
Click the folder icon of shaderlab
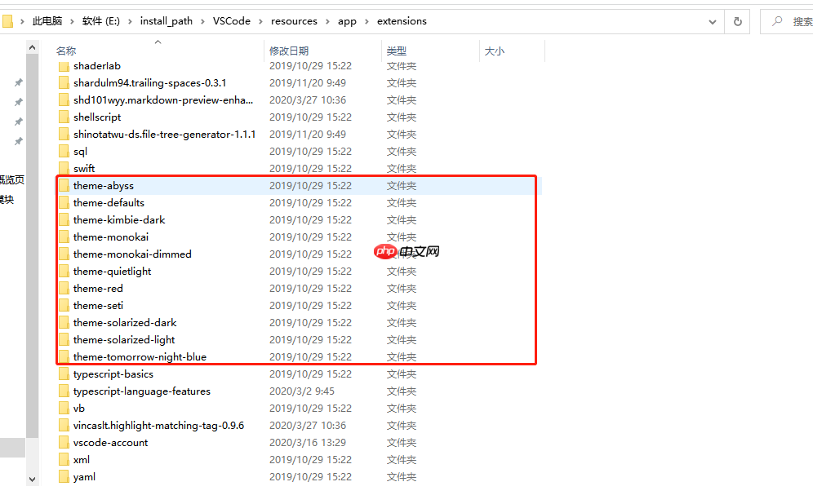tap(64, 66)
